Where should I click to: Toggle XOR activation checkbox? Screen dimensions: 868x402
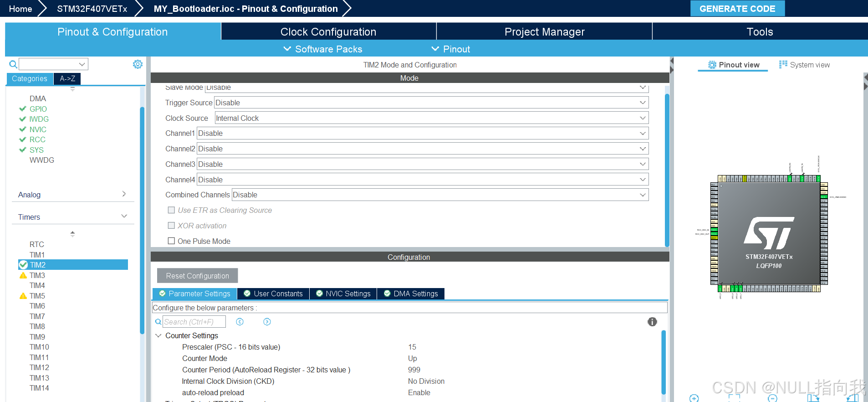click(171, 226)
